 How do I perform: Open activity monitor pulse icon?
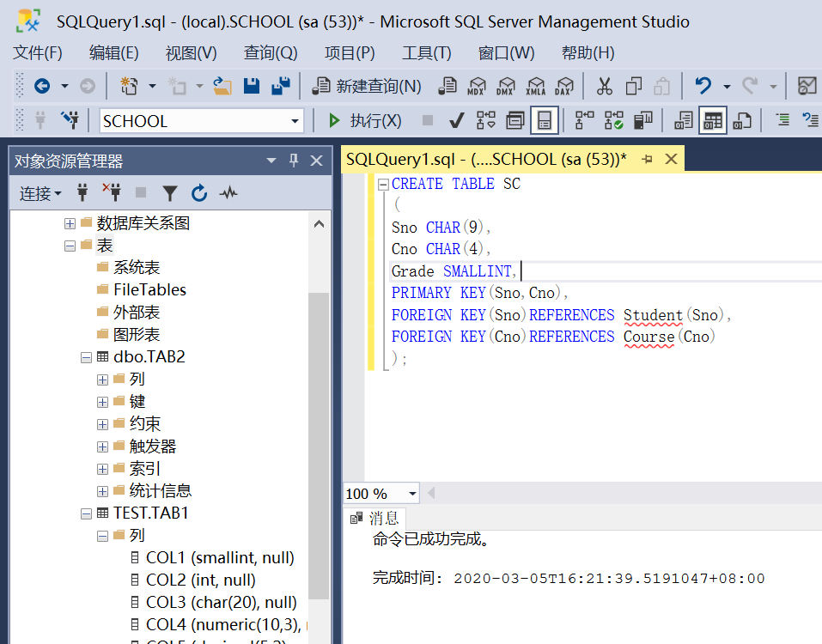click(228, 193)
